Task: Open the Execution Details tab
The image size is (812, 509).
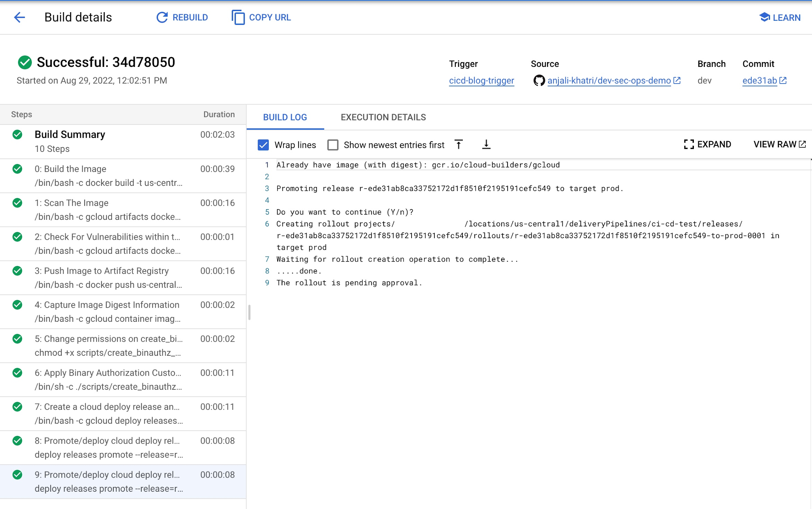Action: pos(383,117)
